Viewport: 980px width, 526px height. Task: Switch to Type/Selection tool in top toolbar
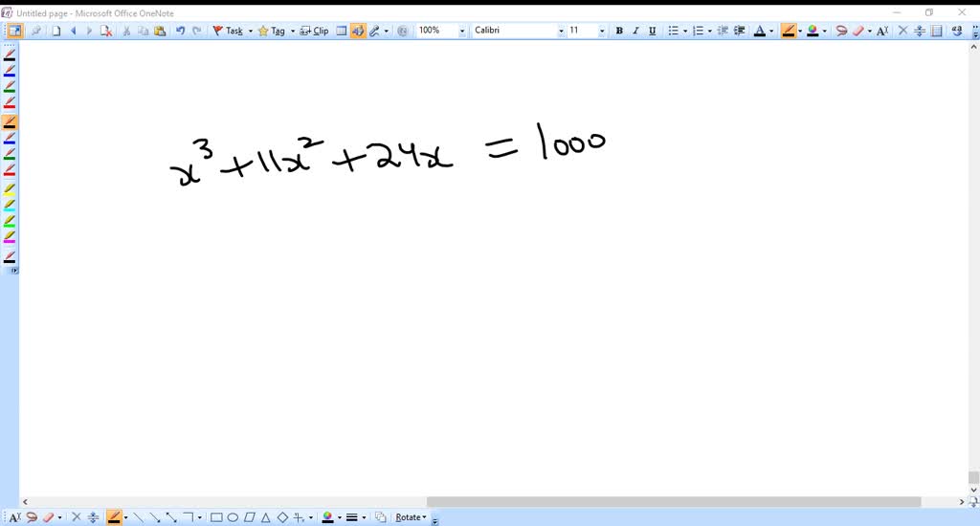[x=882, y=31]
